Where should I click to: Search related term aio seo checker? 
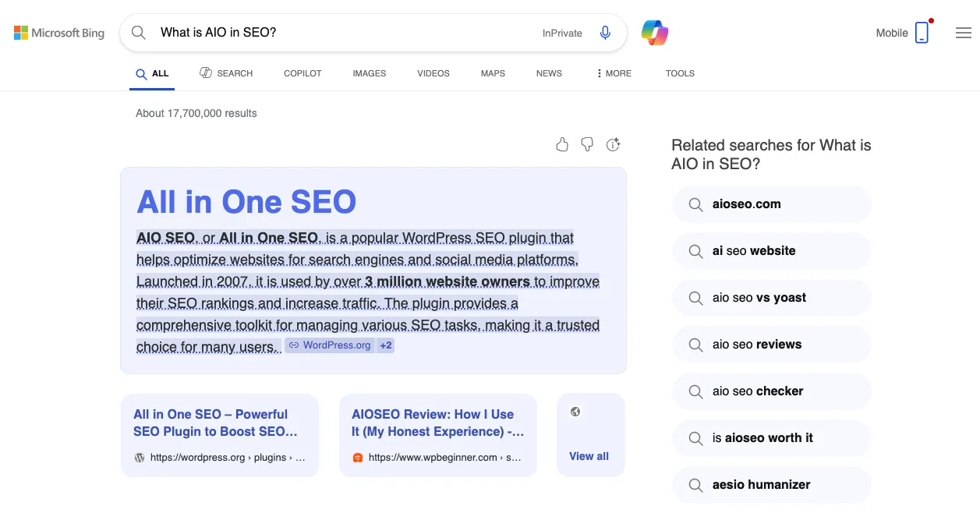[772, 391]
